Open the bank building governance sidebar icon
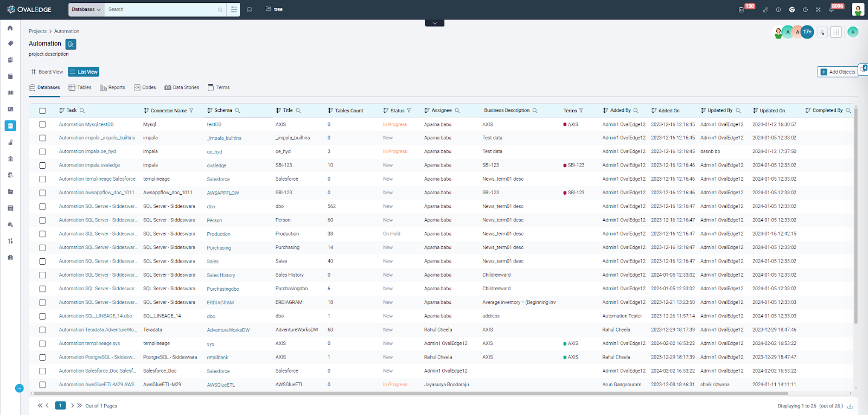 [x=10, y=159]
